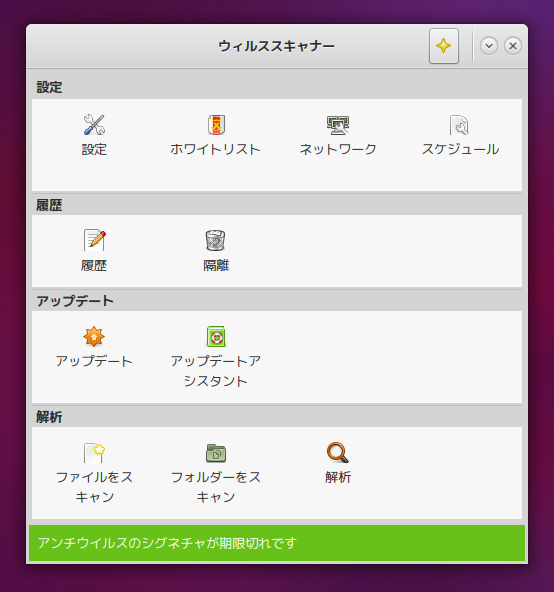
Task: Click the フォルダーをスキャン folder icon
Action: pyautogui.click(x=216, y=452)
